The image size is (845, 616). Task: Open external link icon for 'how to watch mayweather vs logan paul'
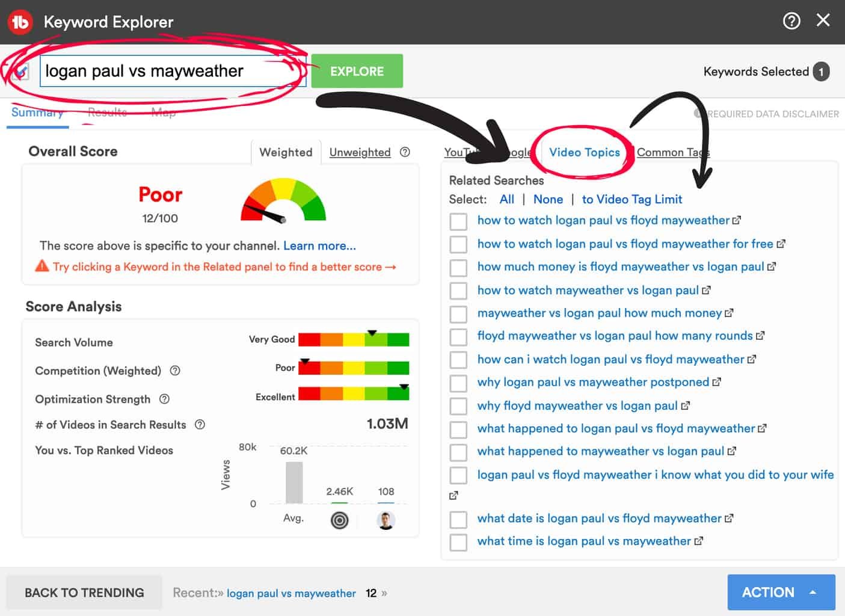pyautogui.click(x=706, y=291)
